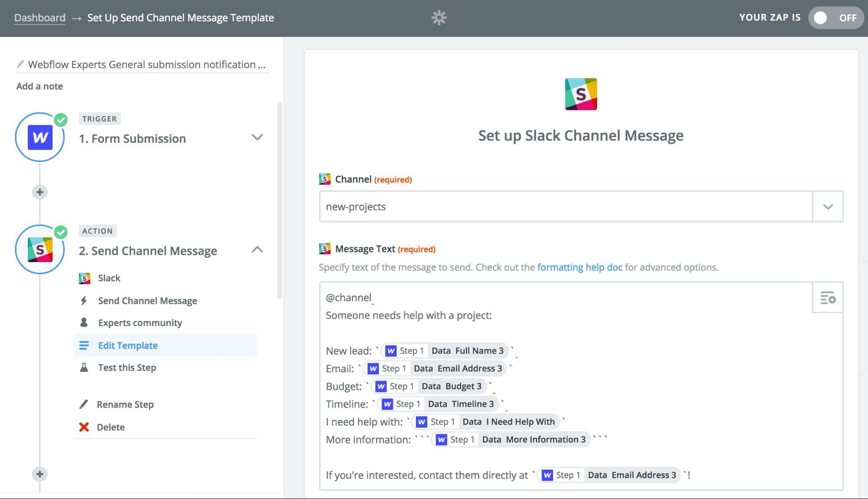This screenshot has width=868, height=499.
Task: Click the large Slack logo above the form title
Action: (x=581, y=94)
